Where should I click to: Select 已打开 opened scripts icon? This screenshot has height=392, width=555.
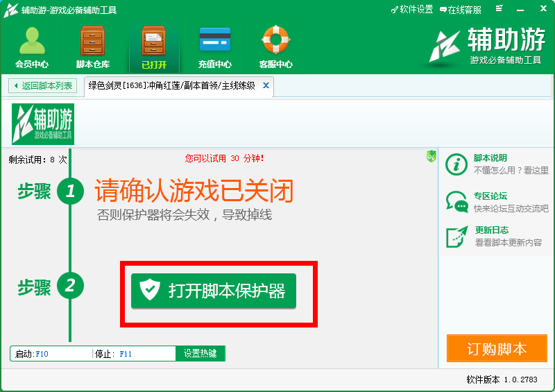(153, 40)
